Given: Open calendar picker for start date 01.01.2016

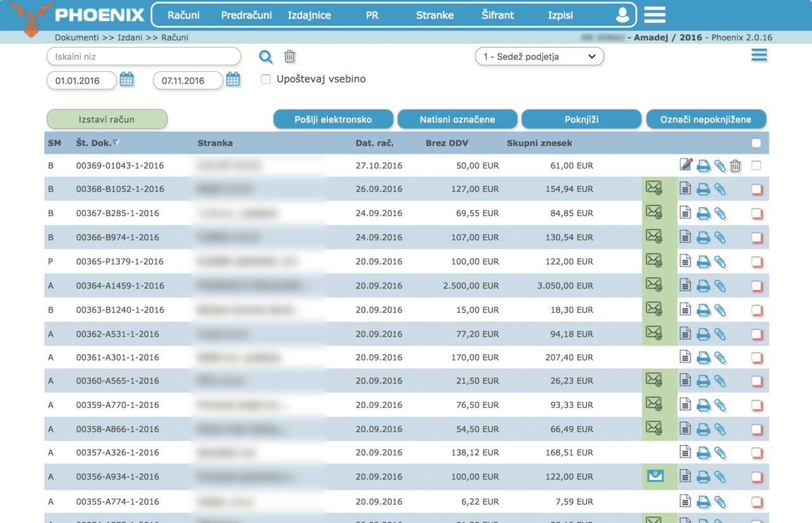Looking at the screenshot, I should (x=127, y=80).
